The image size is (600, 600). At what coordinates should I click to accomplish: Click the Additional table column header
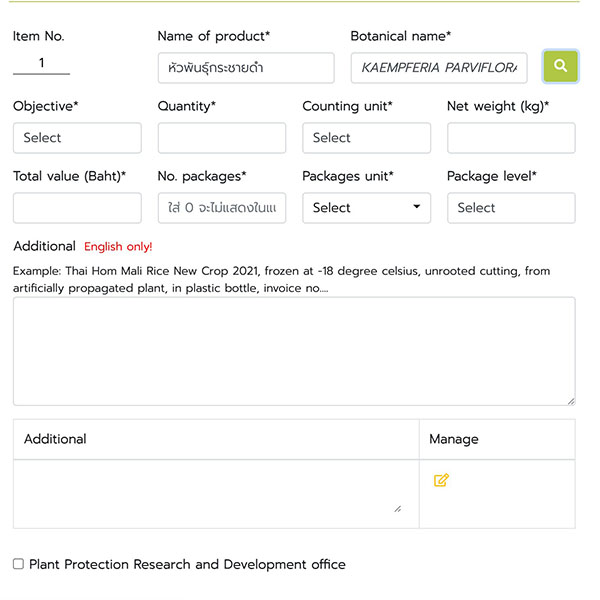pos(55,439)
